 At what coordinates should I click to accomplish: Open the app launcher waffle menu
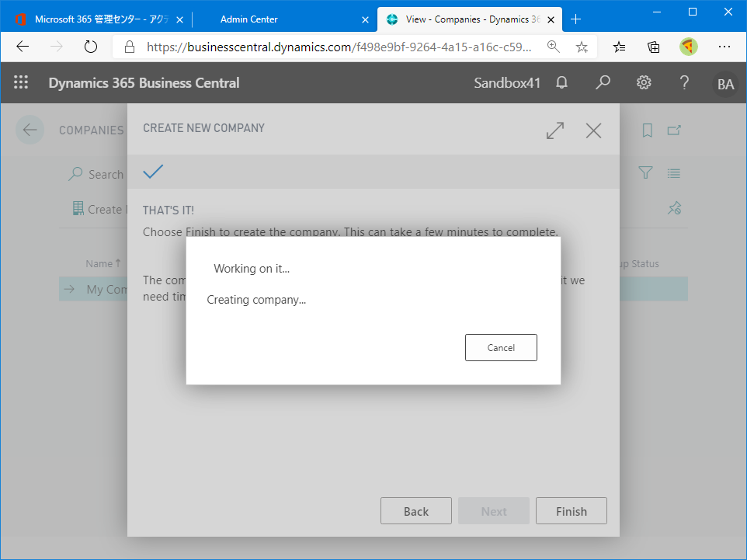point(21,82)
